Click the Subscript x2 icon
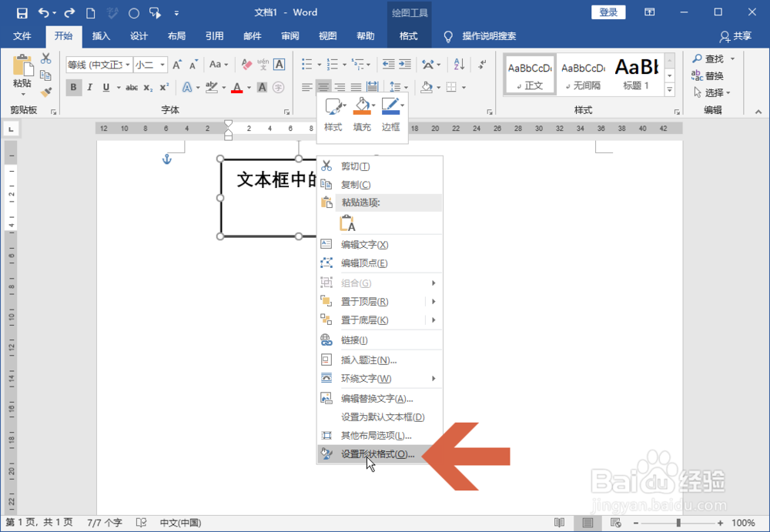 [149, 88]
